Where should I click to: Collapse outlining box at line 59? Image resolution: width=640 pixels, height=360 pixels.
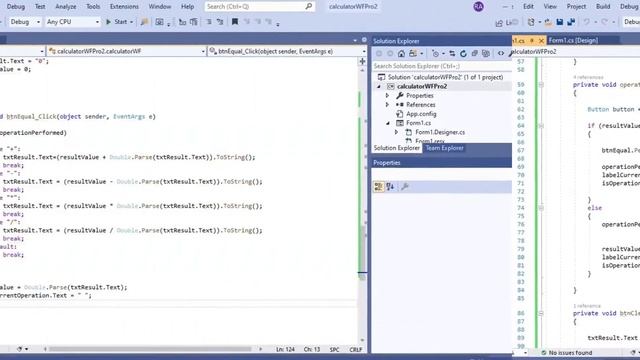point(541,84)
